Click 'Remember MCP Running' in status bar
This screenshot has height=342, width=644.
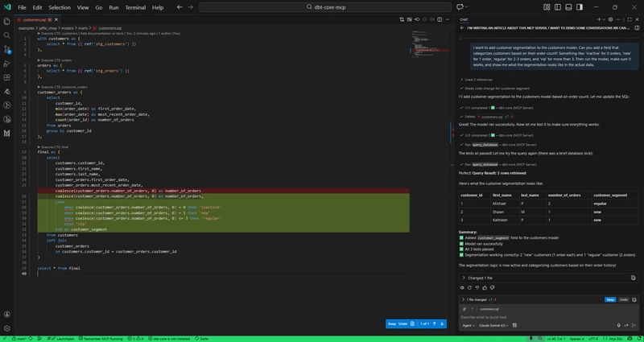[100, 339]
